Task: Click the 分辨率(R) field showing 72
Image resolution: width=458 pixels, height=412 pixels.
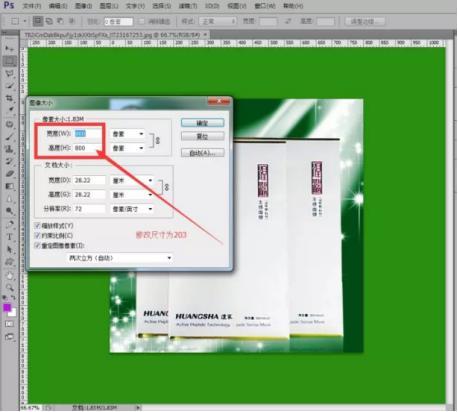Action: (x=89, y=209)
